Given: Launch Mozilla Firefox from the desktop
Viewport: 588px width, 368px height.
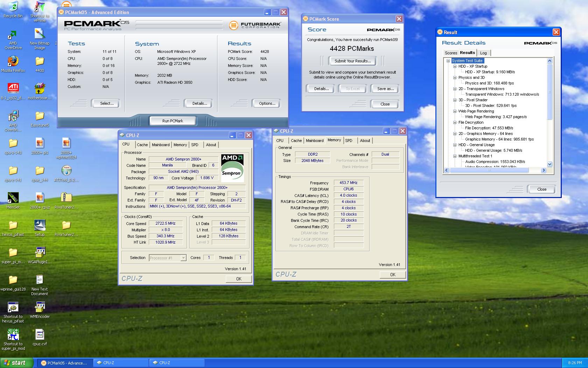Looking at the screenshot, I should pyautogui.click(x=13, y=64).
